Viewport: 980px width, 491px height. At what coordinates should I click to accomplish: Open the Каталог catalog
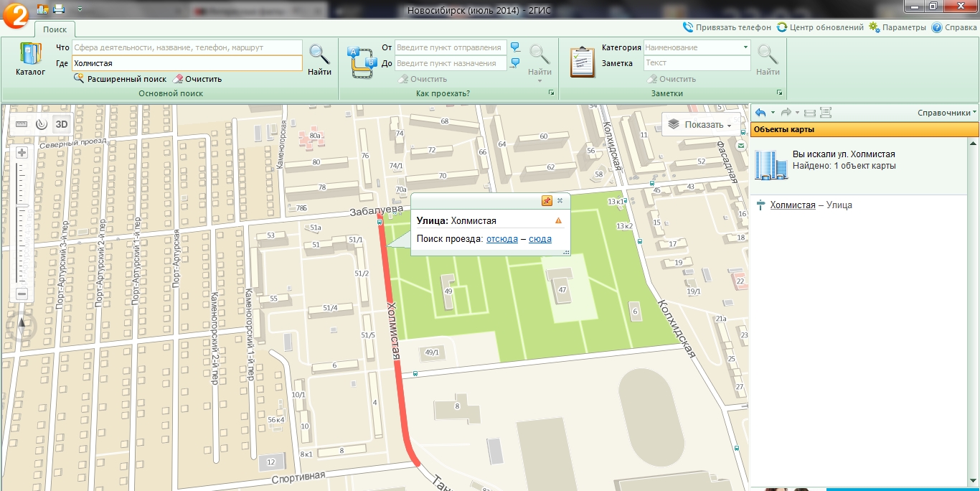point(30,60)
